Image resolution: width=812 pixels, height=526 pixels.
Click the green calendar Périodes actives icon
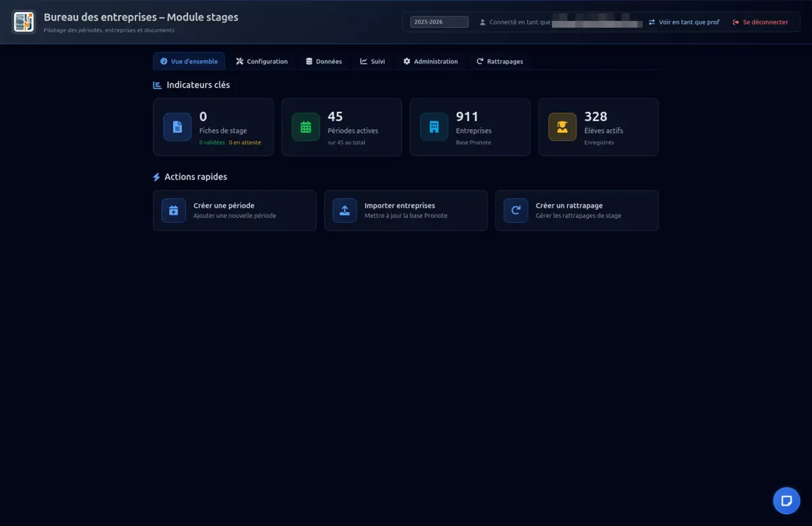pyautogui.click(x=306, y=127)
